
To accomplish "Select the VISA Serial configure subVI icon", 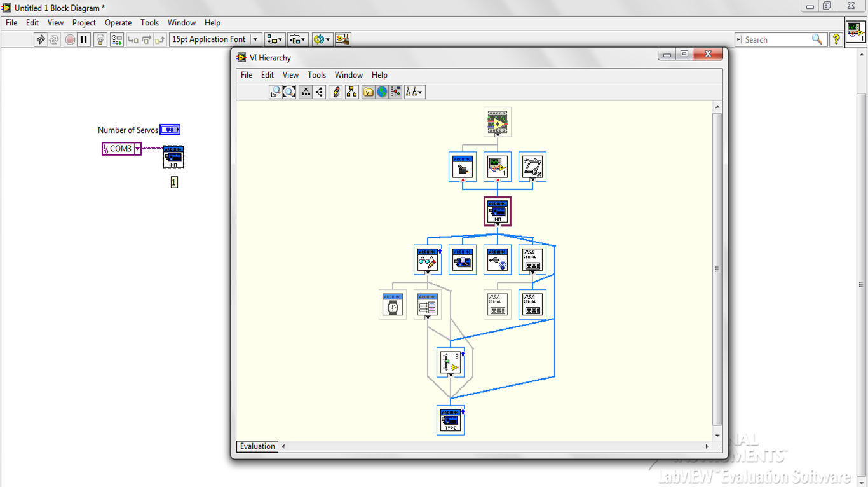I will click(532, 259).
